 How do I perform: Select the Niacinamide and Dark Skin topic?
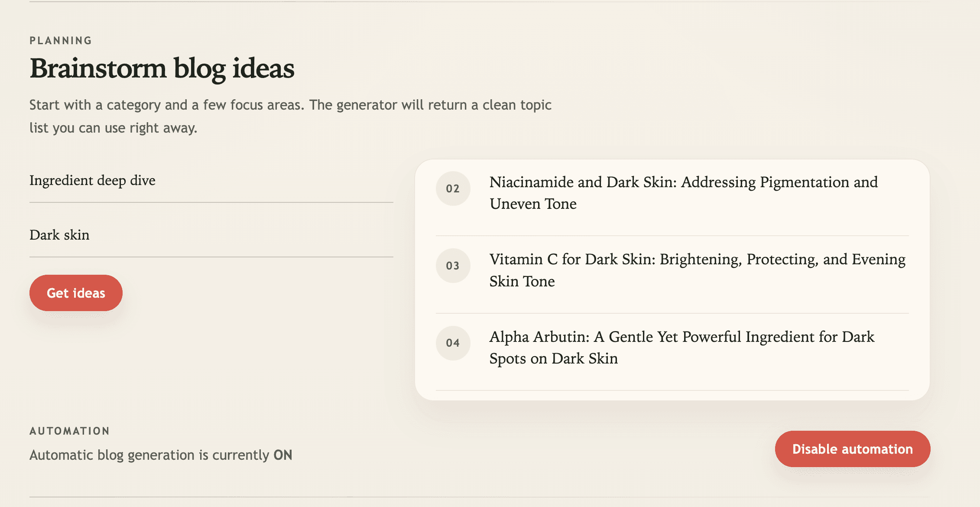(x=684, y=193)
